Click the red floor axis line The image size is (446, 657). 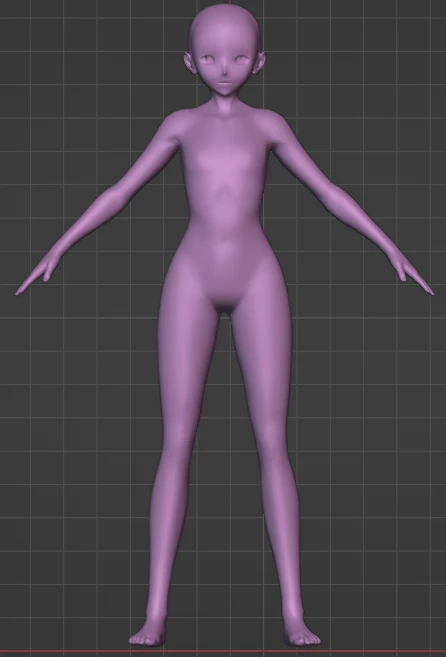pyautogui.click(x=223, y=652)
